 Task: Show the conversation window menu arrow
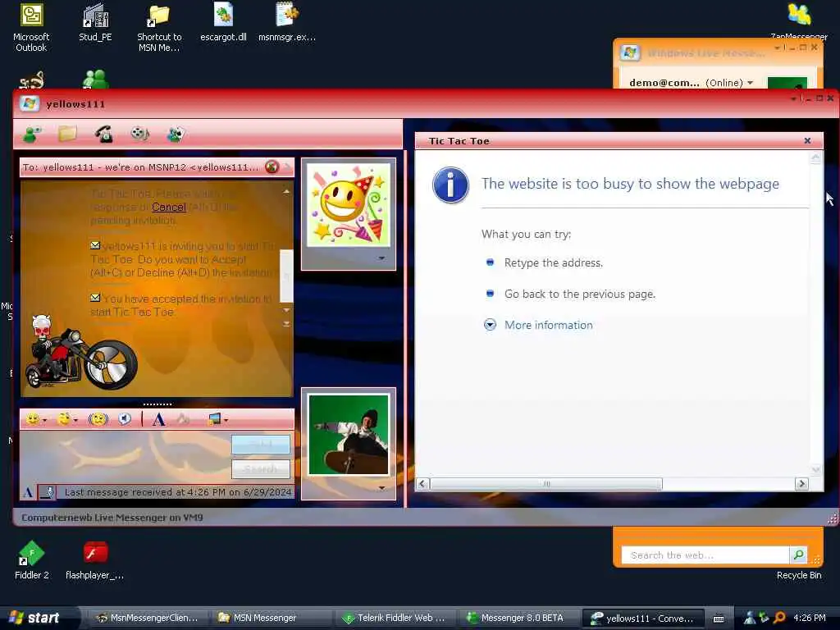[793, 98]
